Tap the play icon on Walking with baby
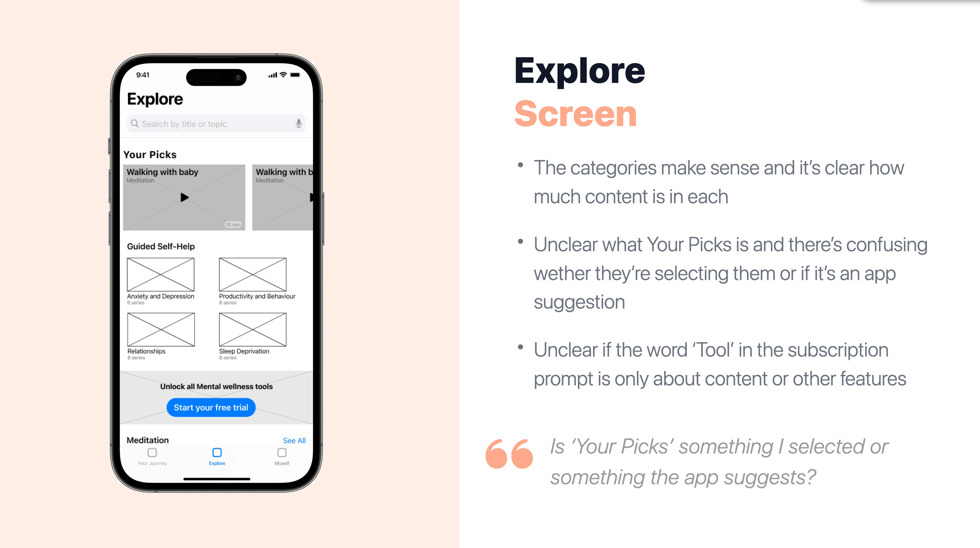The image size is (980, 548). click(x=184, y=197)
